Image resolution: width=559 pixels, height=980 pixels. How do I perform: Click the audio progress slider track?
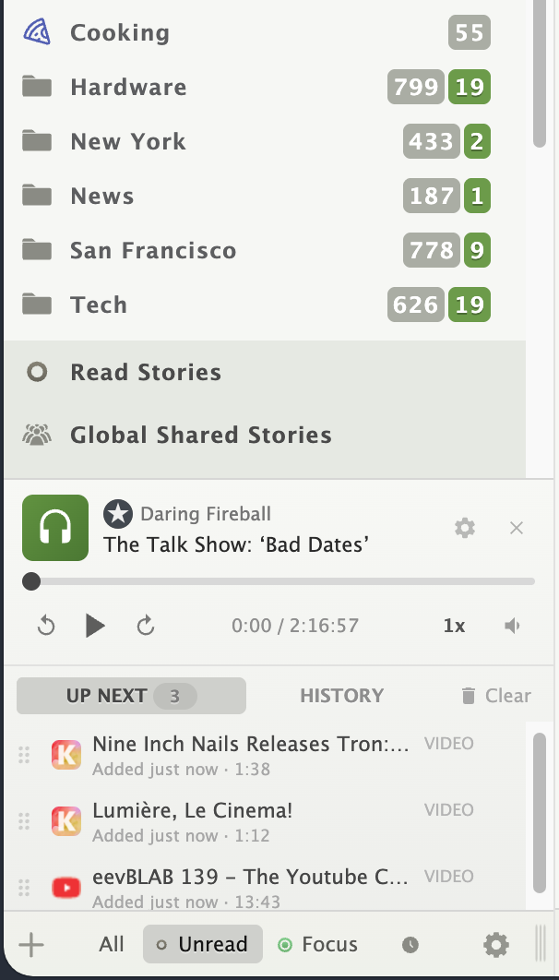click(277, 581)
